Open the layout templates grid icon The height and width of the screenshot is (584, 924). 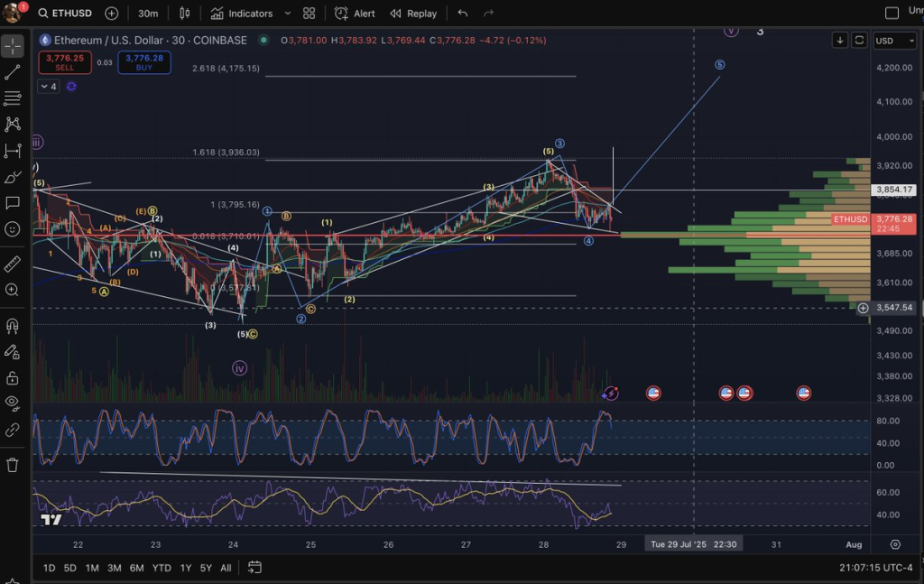tap(310, 14)
